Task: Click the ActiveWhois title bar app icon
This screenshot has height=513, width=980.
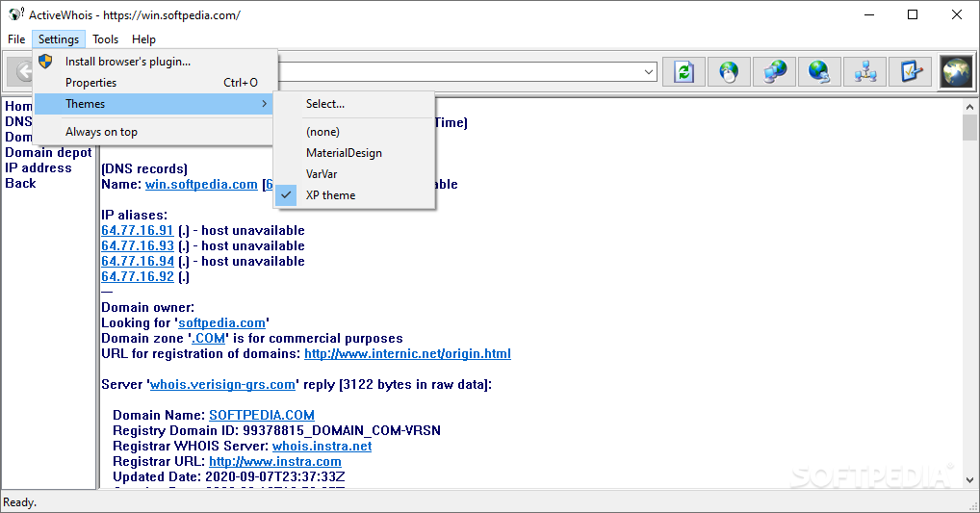Action: click(x=15, y=14)
